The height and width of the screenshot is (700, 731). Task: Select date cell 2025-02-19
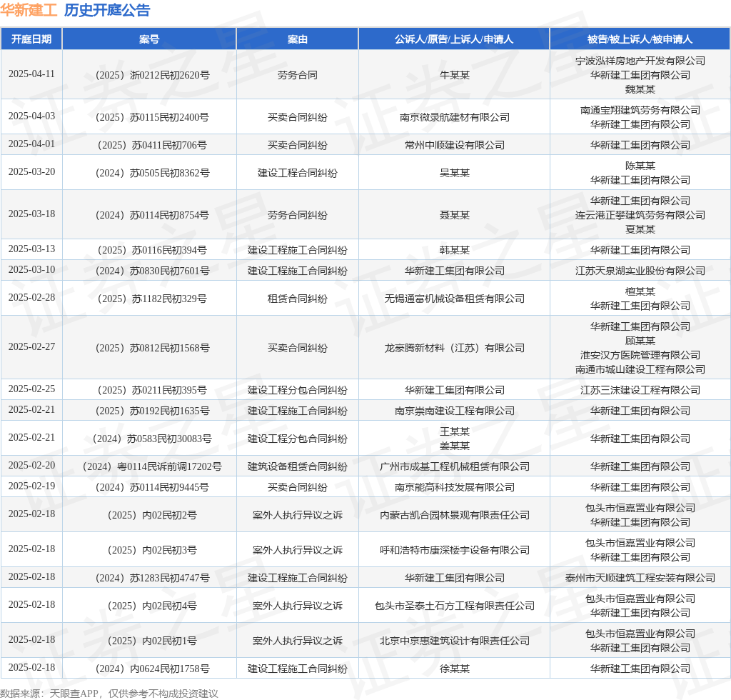31,486
